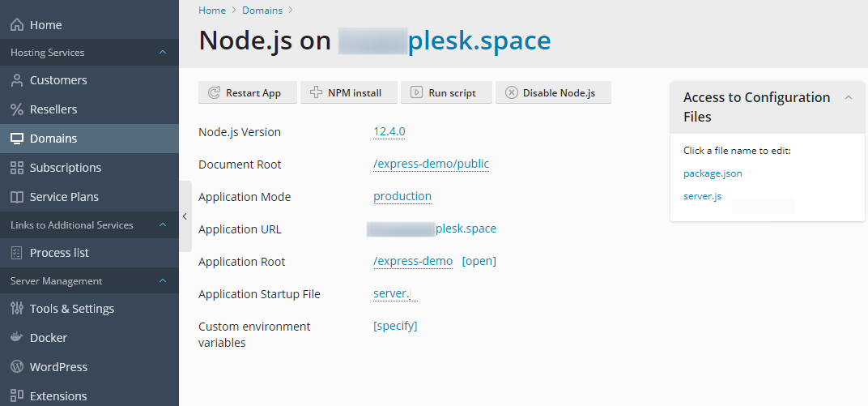Click the Home house icon in sidebar

pyautogui.click(x=17, y=25)
